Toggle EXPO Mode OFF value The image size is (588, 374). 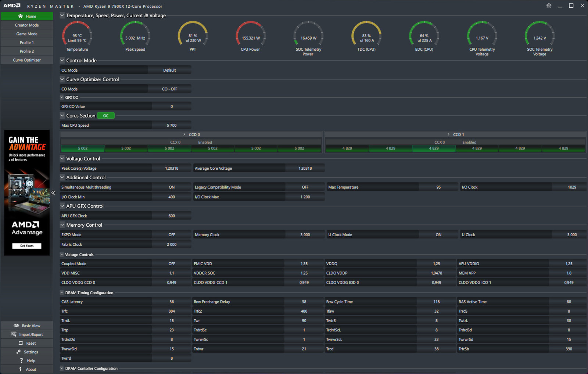coord(171,235)
